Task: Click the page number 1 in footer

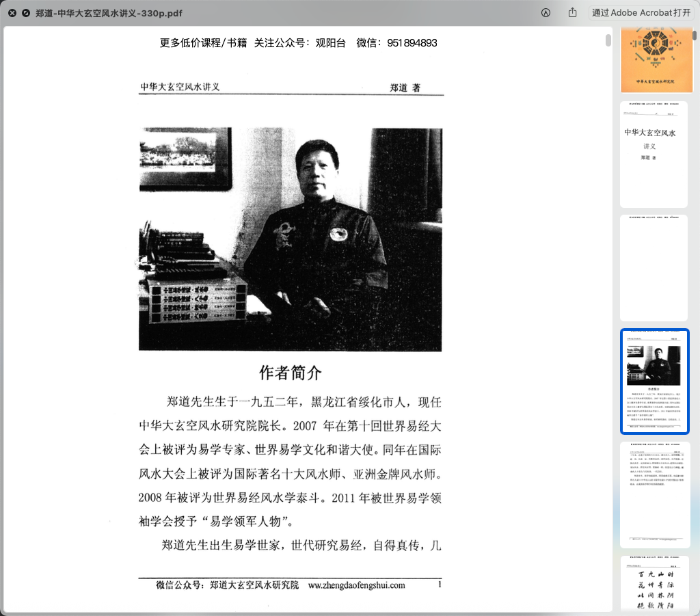Action: pos(440,585)
